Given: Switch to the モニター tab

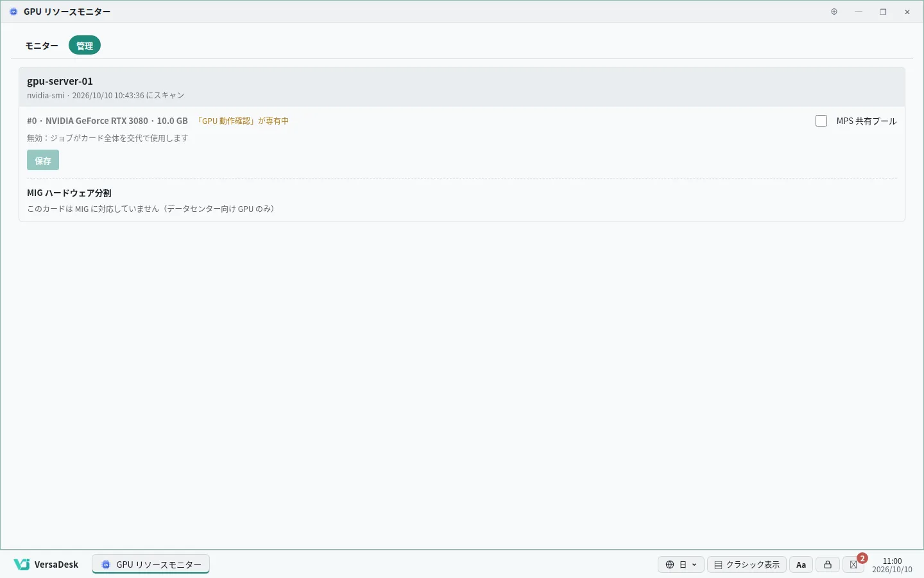Looking at the screenshot, I should (x=42, y=46).
